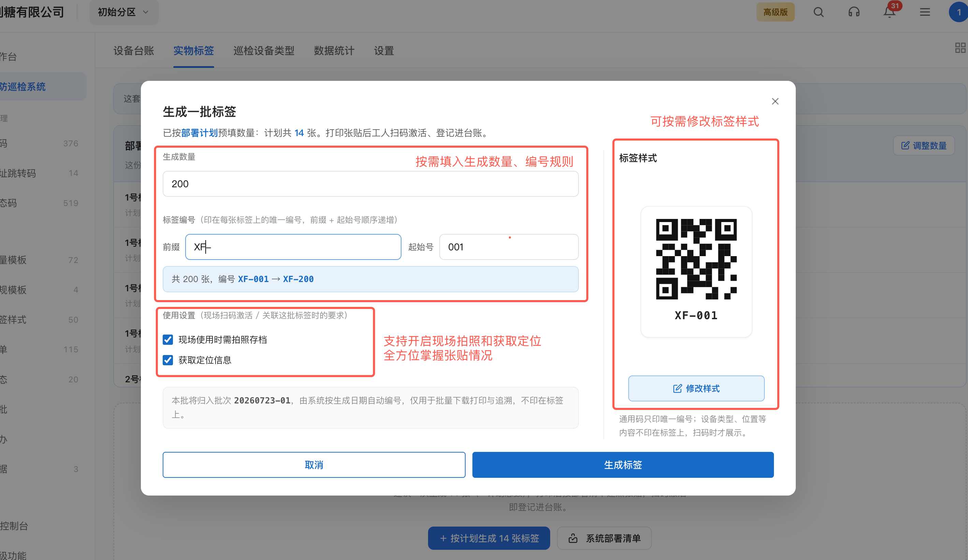Click the search magnifier icon in header
The height and width of the screenshot is (560, 968).
[x=819, y=12]
